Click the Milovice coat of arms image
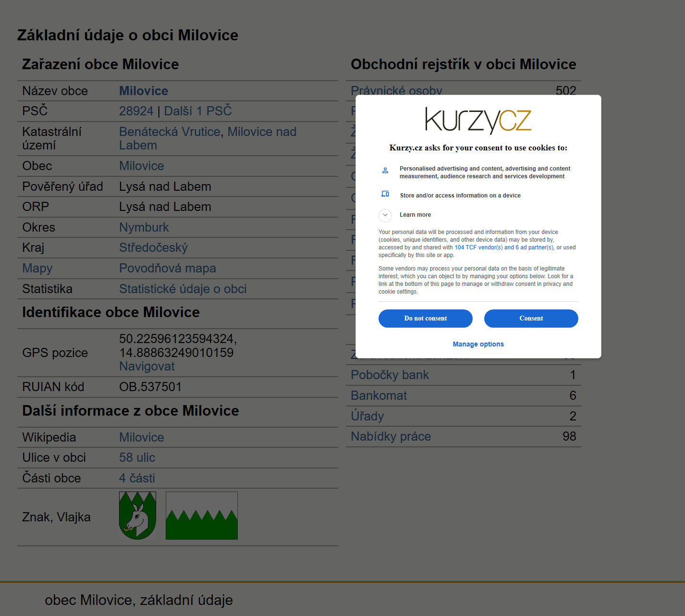685x616 pixels. point(138,516)
